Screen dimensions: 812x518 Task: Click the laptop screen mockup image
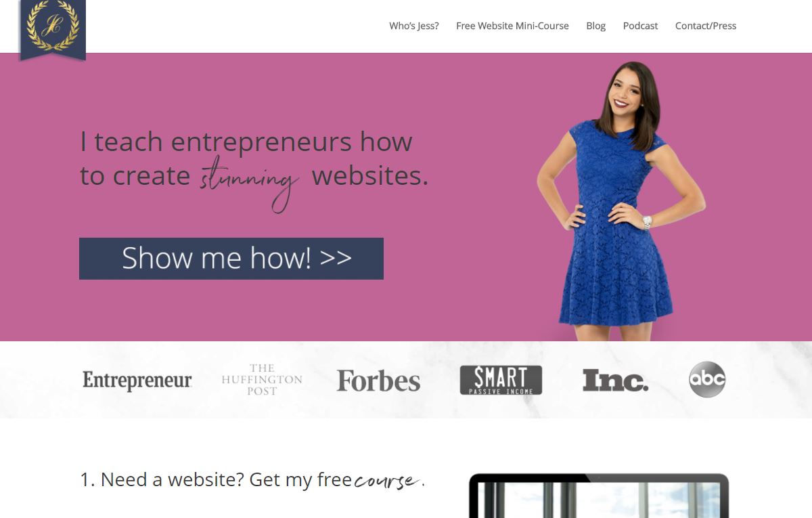tap(599, 496)
